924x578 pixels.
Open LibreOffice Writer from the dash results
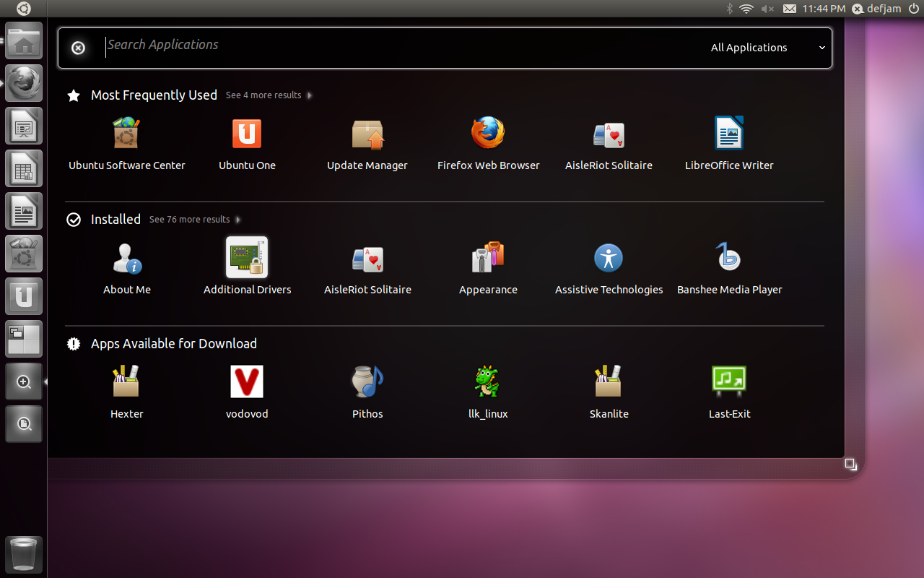click(x=729, y=144)
